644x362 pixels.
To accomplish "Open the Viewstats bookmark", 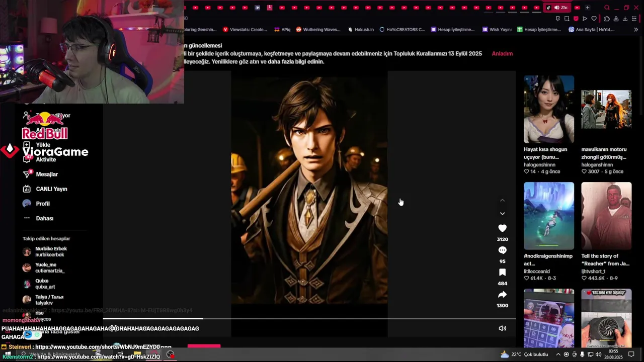I will [245, 30].
